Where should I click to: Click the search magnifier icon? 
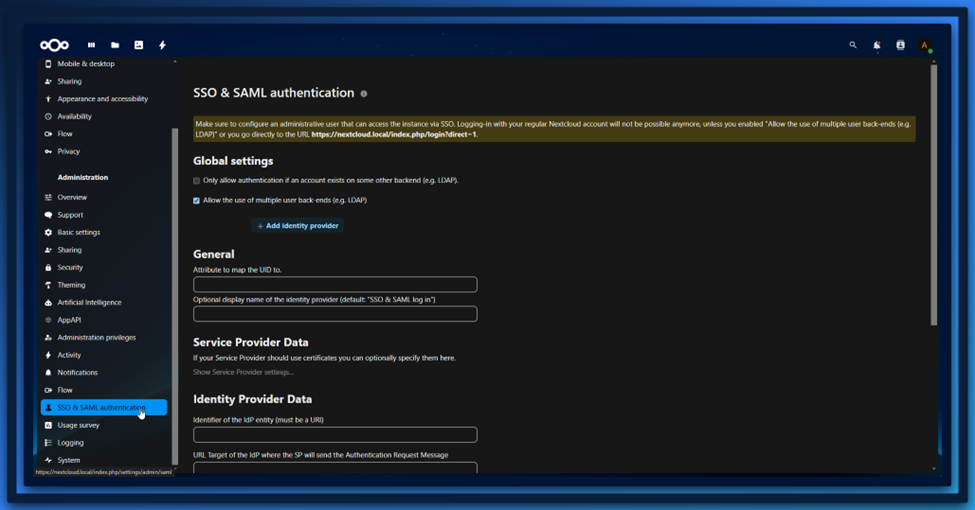[x=853, y=45]
